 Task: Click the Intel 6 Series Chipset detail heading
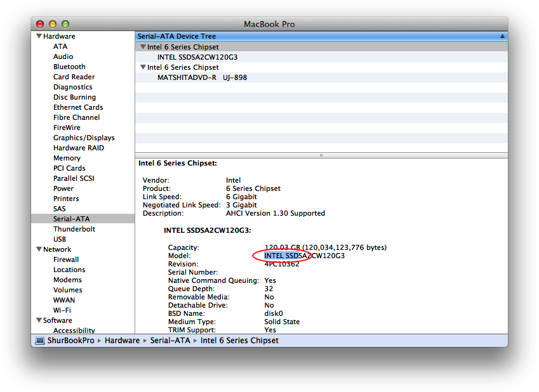(x=177, y=163)
